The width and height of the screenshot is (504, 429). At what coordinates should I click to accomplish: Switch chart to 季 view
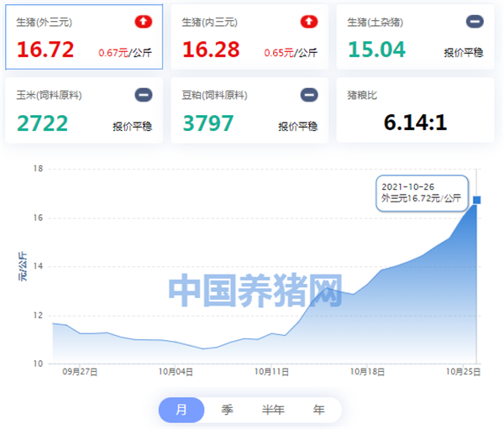point(227,410)
